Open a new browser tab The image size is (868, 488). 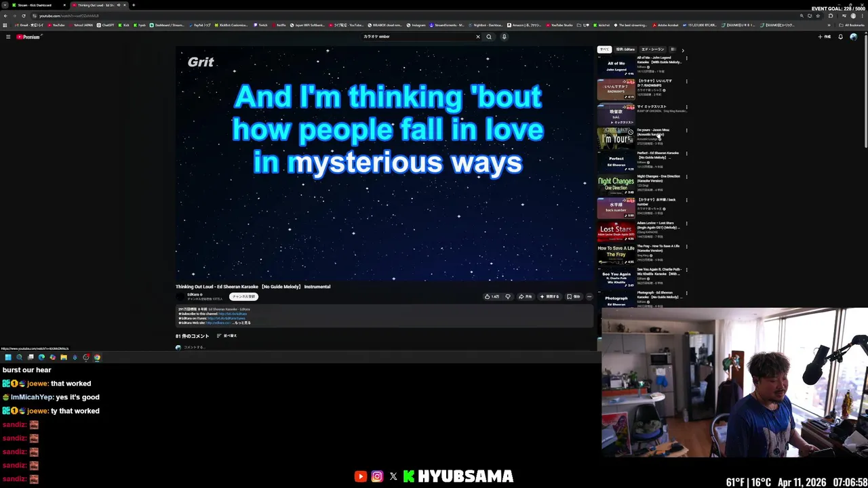pos(134,5)
